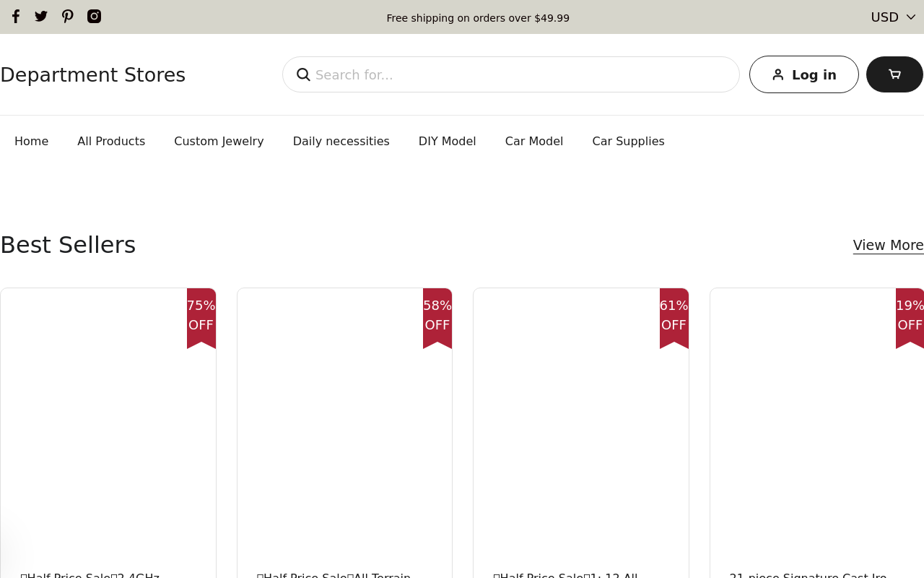
Task: Open the Facebook social link icon
Action: click(x=16, y=17)
